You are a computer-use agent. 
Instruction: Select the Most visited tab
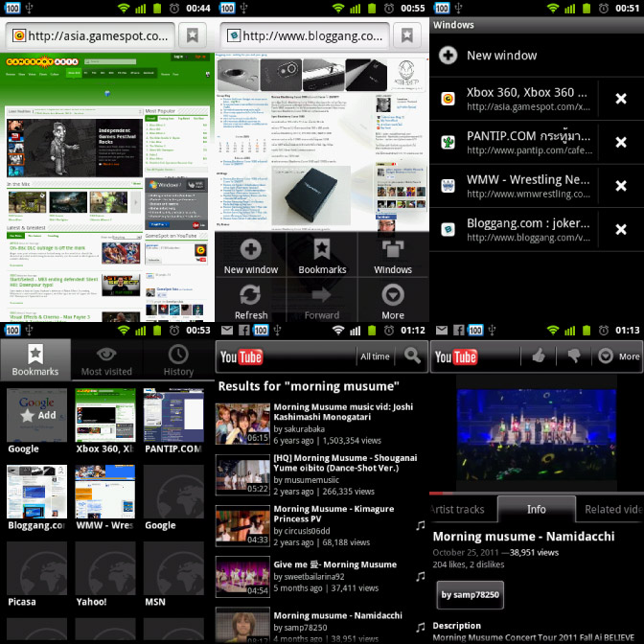point(106,359)
